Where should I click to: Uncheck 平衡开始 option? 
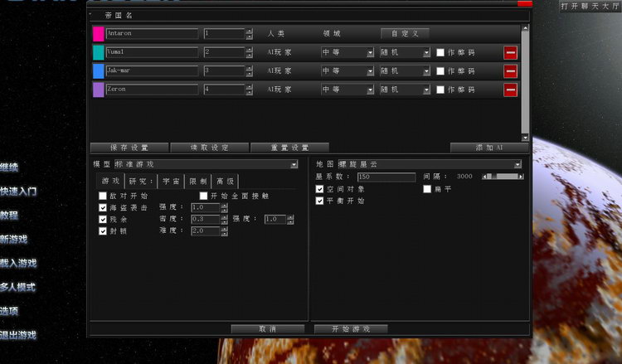[320, 201]
